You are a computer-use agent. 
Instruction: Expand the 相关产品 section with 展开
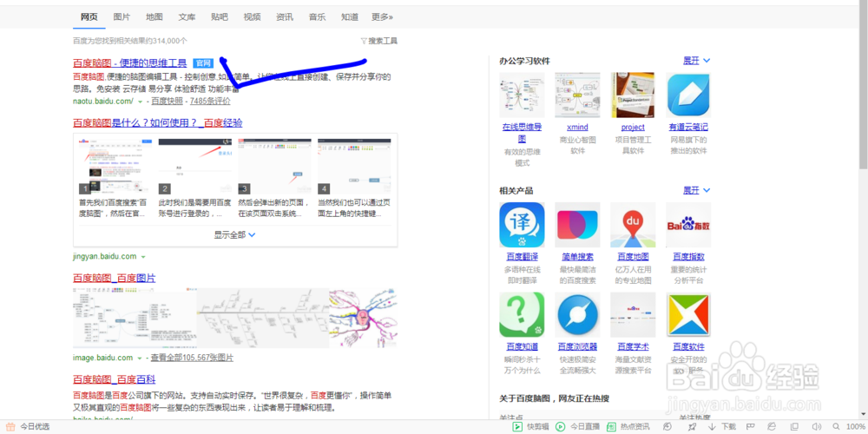pos(696,190)
